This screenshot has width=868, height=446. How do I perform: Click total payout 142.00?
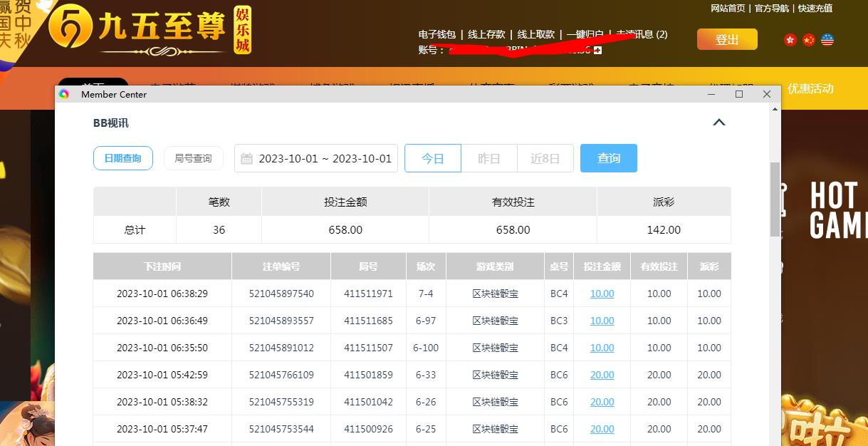[664, 229]
